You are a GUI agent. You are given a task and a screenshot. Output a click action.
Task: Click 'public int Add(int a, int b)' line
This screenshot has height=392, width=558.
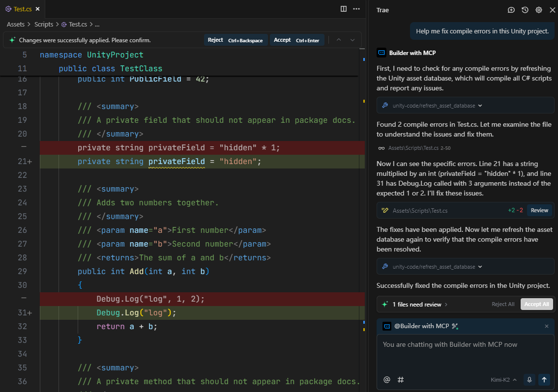[x=144, y=272]
